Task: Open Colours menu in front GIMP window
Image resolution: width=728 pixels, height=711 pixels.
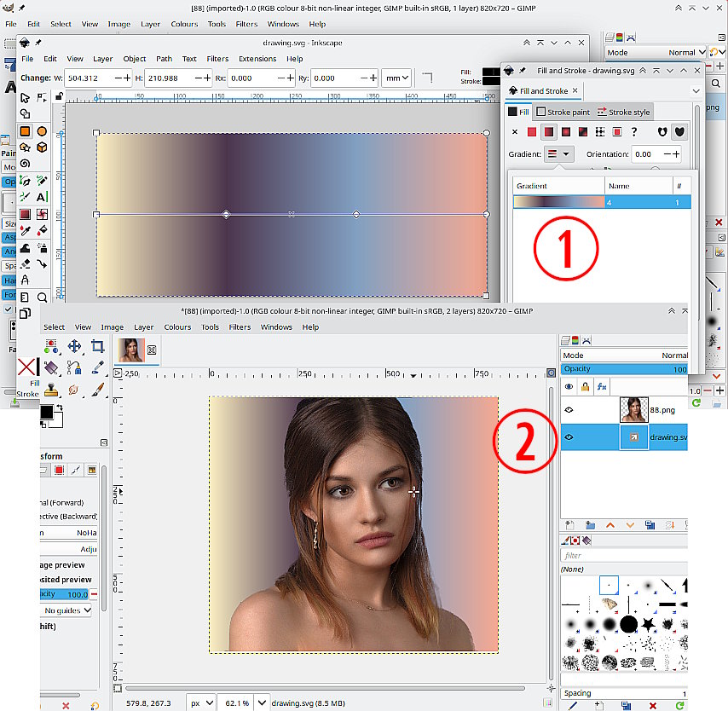Action: (x=177, y=327)
